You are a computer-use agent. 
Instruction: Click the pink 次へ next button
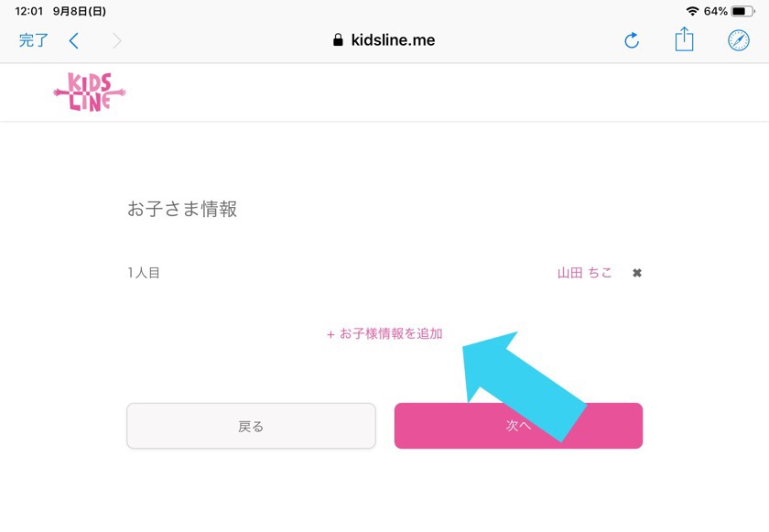518,426
